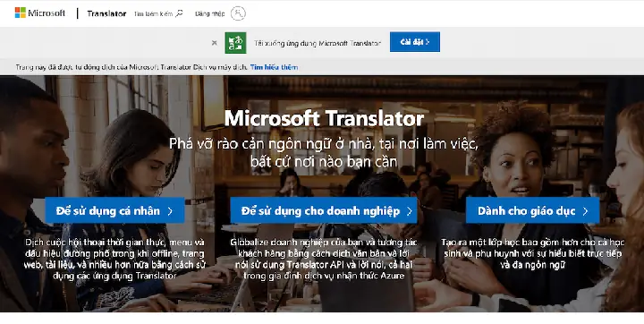Click the Dịch cuộc hội thoại description paragraph
The image size is (644, 324).
pos(114,259)
